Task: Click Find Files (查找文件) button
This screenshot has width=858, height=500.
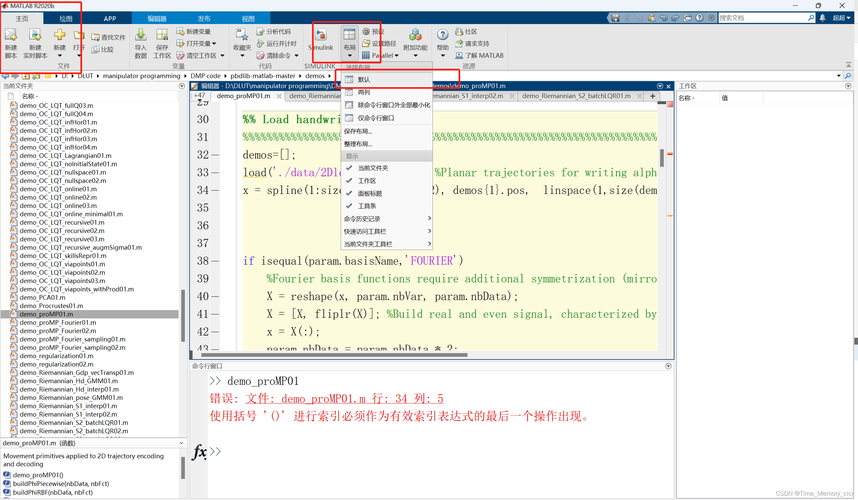Action: 108,37
